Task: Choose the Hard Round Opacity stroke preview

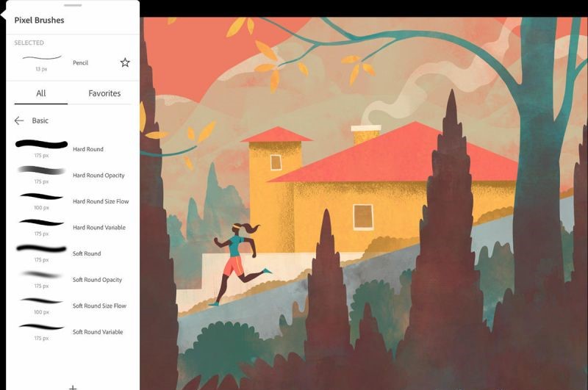Action: click(x=41, y=170)
